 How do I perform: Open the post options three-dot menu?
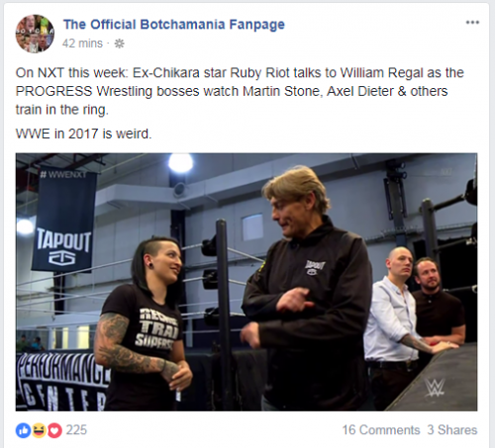pyautogui.click(x=472, y=23)
